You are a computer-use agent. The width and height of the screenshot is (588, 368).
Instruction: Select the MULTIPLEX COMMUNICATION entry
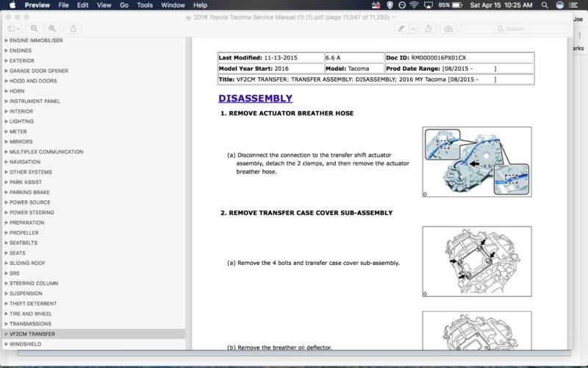46,152
